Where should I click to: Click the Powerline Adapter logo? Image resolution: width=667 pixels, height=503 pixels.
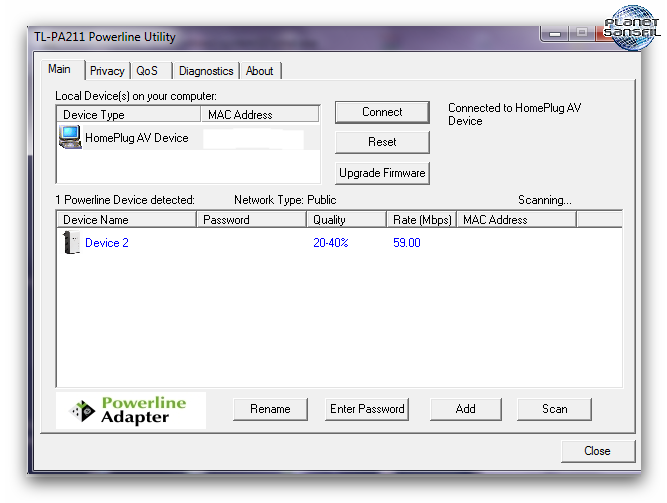tap(131, 410)
